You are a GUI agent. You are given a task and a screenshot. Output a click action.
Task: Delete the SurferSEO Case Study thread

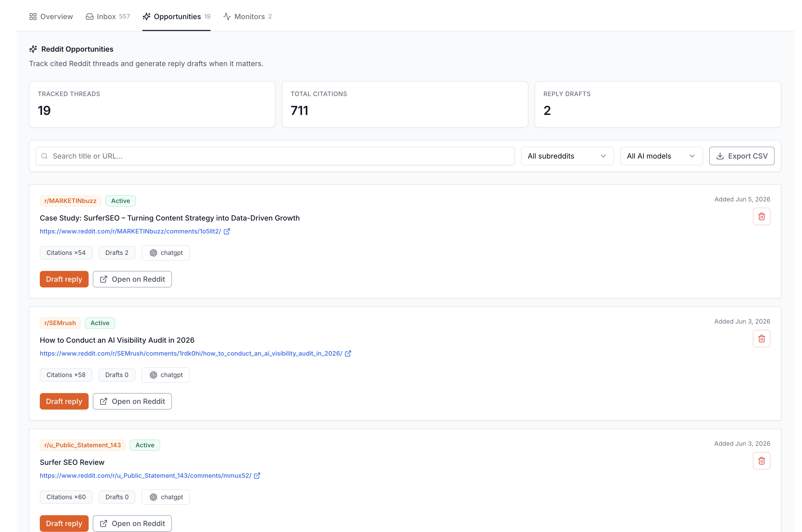tap(761, 216)
